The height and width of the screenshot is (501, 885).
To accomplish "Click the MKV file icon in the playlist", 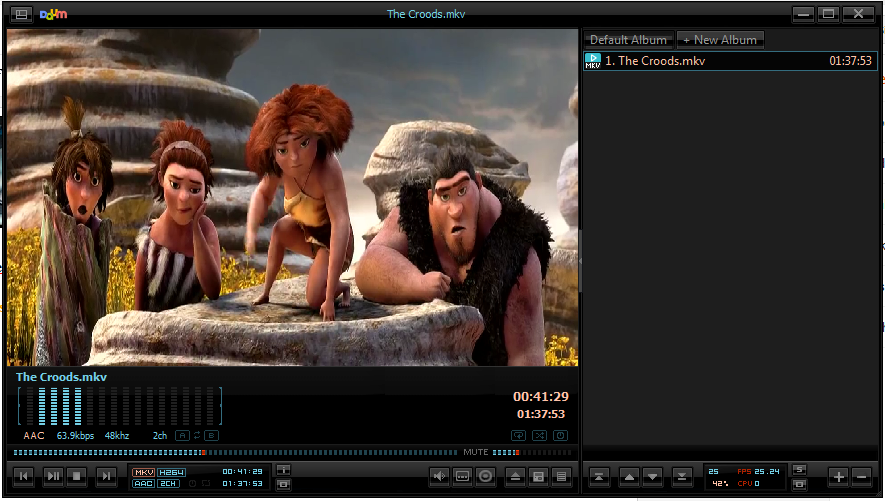I will 593,61.
